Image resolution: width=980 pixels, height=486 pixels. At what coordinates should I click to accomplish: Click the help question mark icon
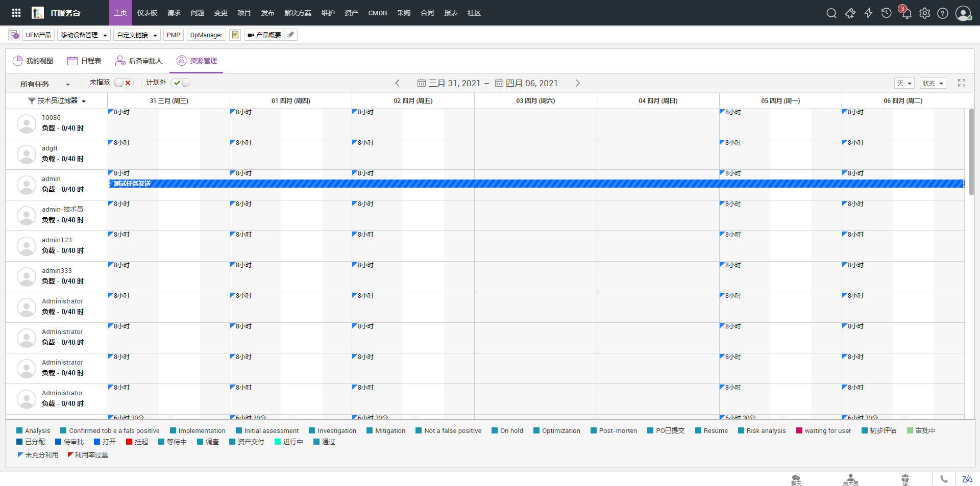[943, 13]
